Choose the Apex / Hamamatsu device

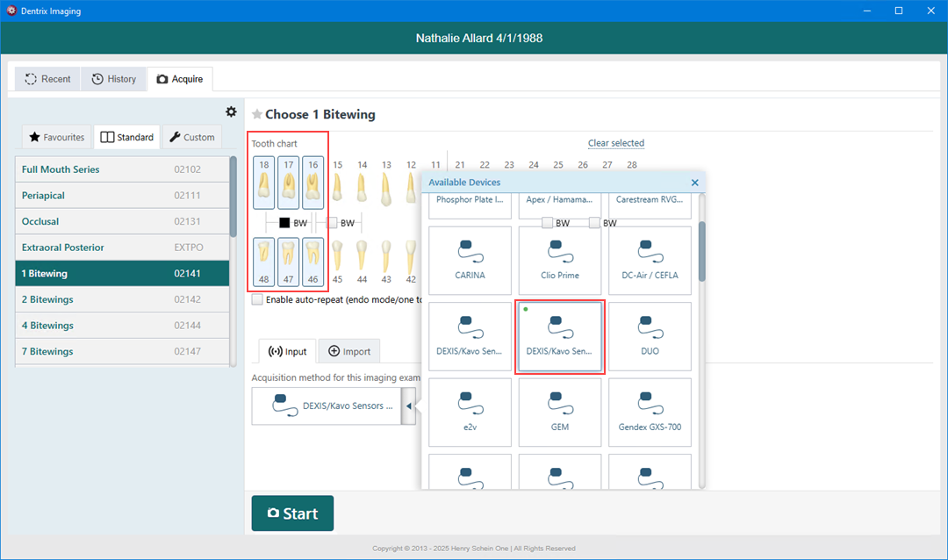click(x=559, y=202)
